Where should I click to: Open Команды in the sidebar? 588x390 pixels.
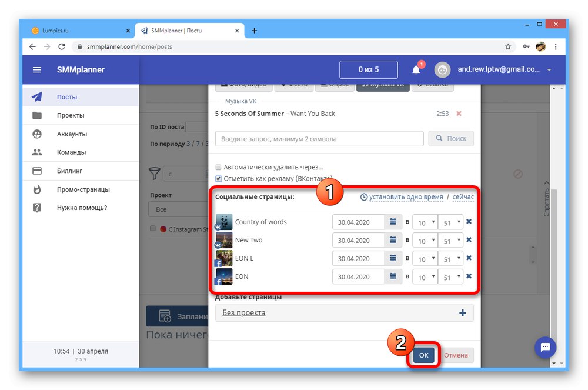click(x=81, y=152)
